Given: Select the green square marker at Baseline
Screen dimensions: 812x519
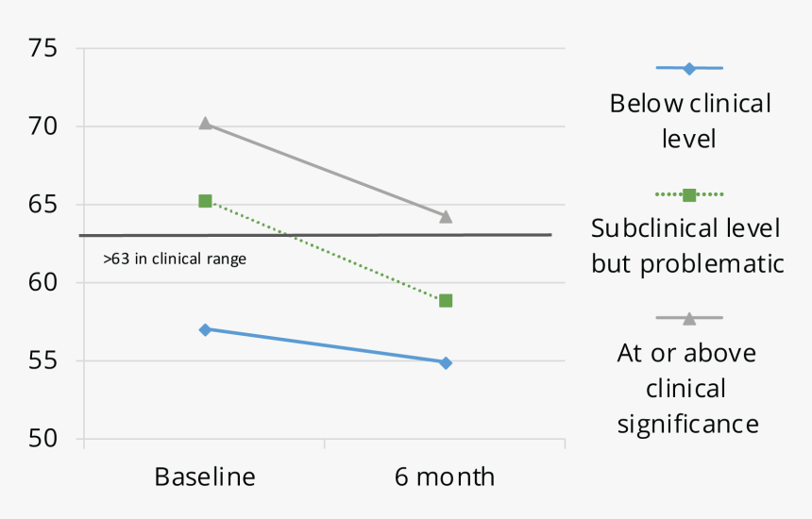Looking at the screenshot, I should click(x=205, y=201).
